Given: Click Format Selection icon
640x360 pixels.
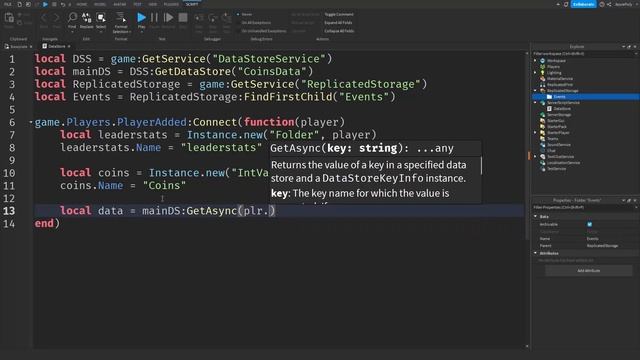Looking at the screenshot, I should 121,18.
